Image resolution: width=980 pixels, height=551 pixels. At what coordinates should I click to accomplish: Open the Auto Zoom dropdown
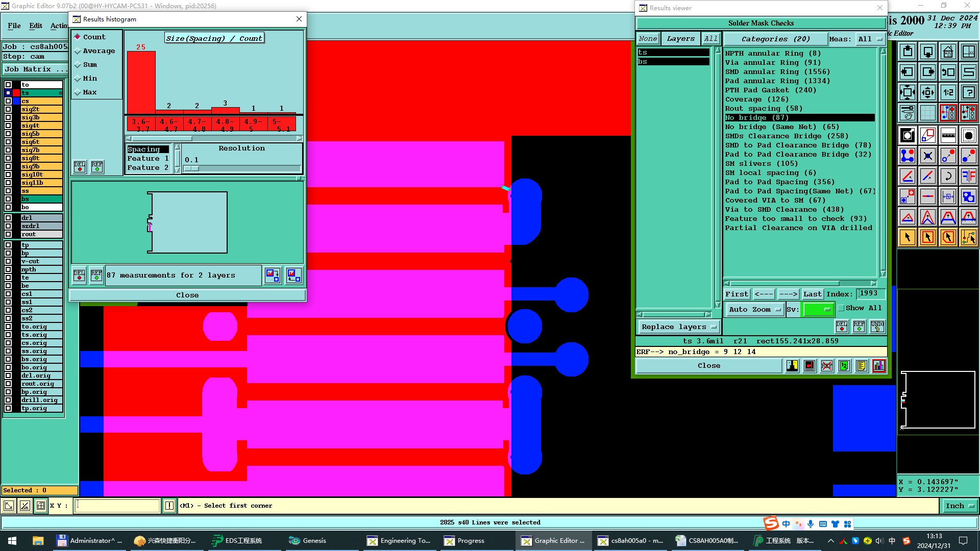click(x=754, y=310)
